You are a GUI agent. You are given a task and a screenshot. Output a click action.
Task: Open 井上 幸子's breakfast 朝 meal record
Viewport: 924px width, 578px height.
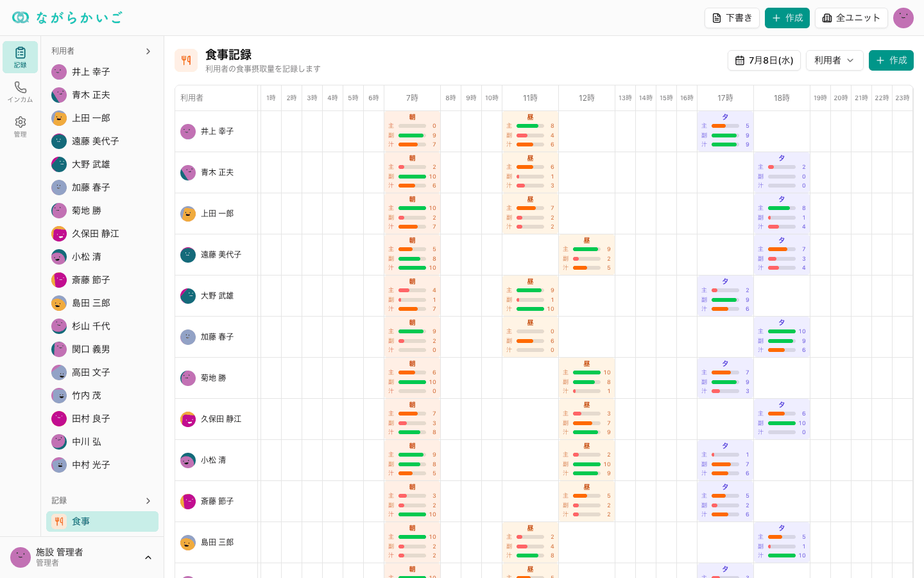pos(412,131)
